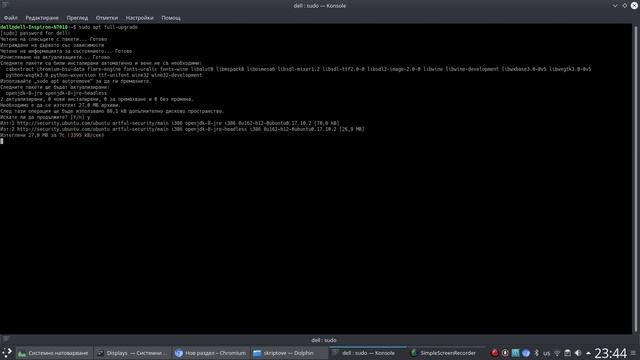This screenshot has height=360, width=640.
Task: Switch to dell sudo Konsole taskbar entry
Action: coord(368,353)
